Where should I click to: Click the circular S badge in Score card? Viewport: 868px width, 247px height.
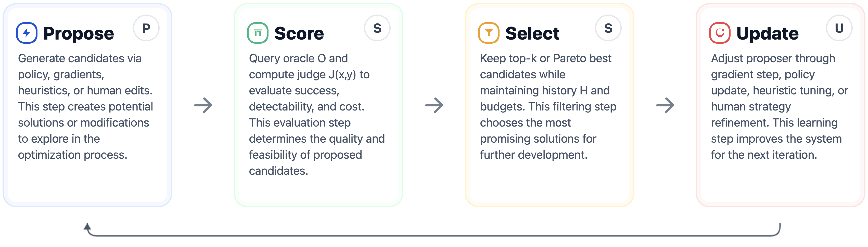pyautogui.click(x=377, y=28)
